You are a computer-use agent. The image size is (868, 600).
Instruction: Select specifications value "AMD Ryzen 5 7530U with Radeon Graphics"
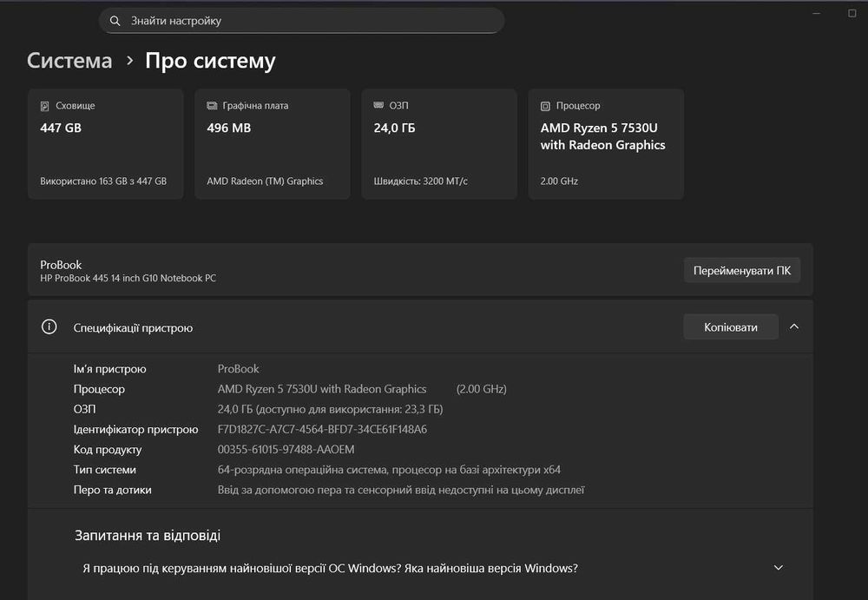tap(322, 389)
